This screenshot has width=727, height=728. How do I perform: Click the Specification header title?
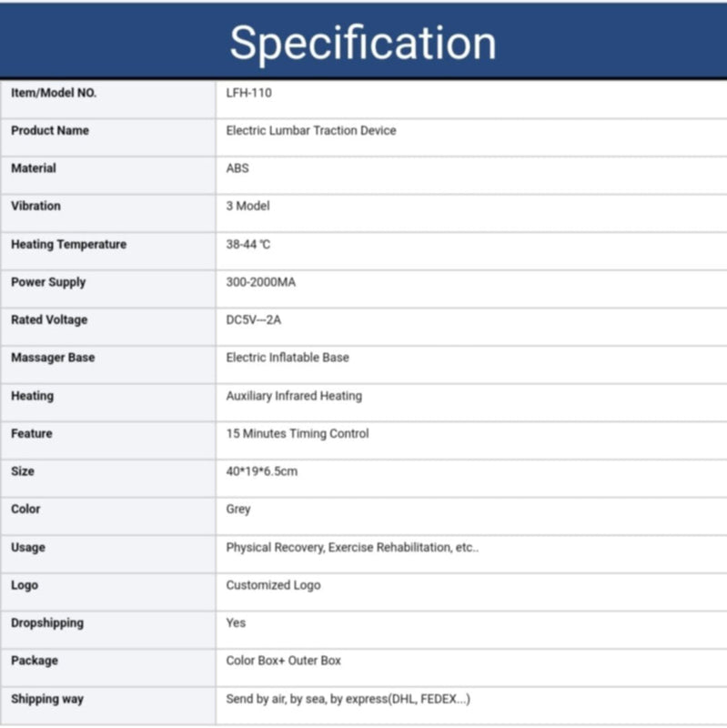tap(363, 43)
